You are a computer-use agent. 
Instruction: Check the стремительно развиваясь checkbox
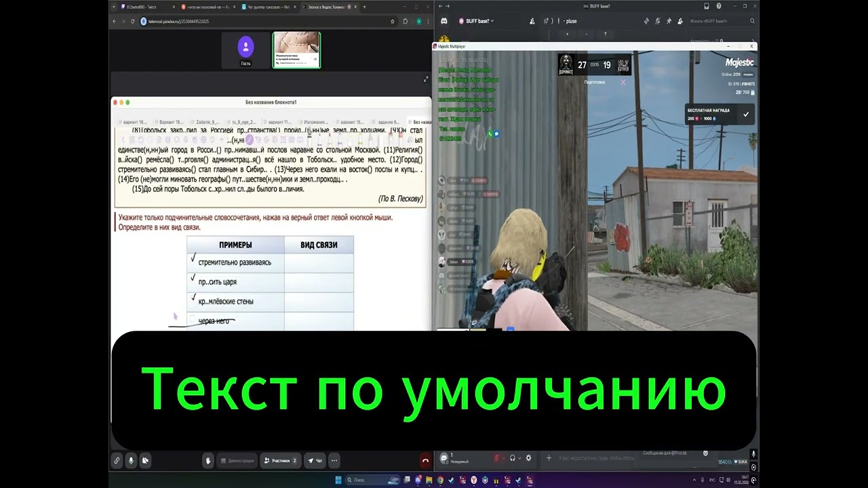(193, 259)
